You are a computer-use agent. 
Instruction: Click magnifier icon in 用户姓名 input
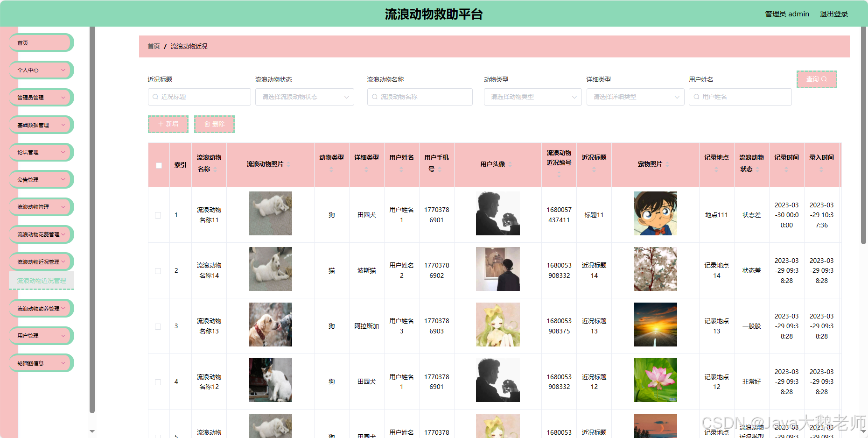point(696,97)
